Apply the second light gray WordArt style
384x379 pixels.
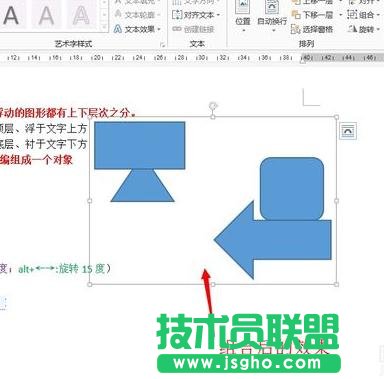tap(46, 16)
